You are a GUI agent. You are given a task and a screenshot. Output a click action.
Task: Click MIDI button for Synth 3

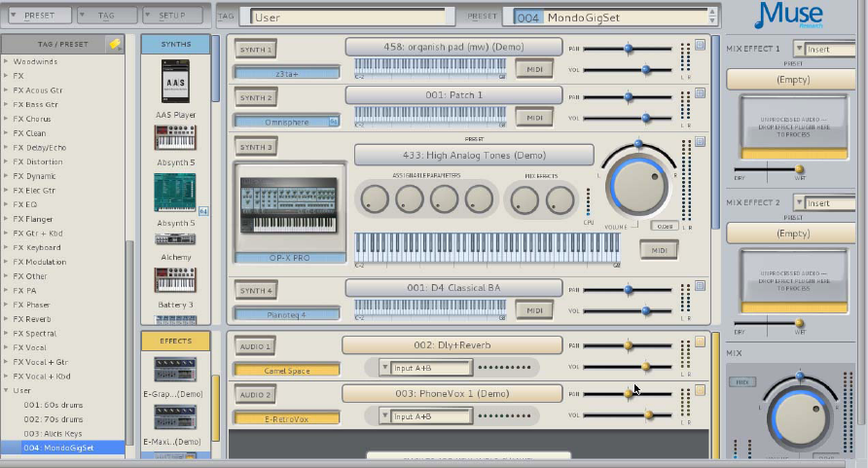coord(659,250)
